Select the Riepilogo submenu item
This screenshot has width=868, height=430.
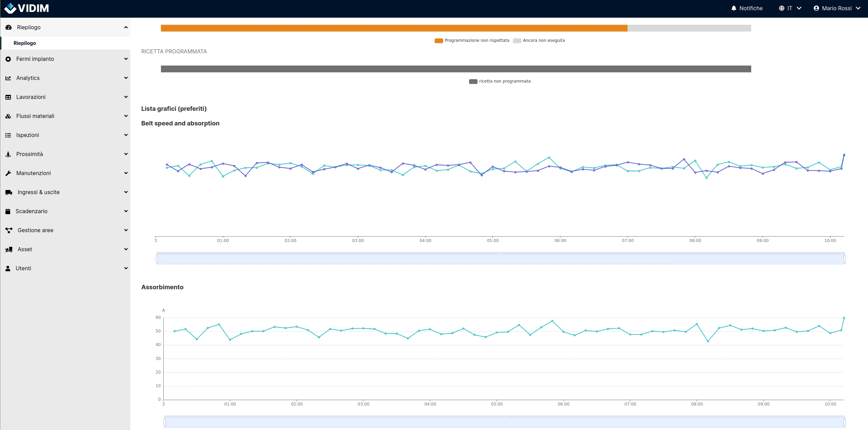point(25,43)
